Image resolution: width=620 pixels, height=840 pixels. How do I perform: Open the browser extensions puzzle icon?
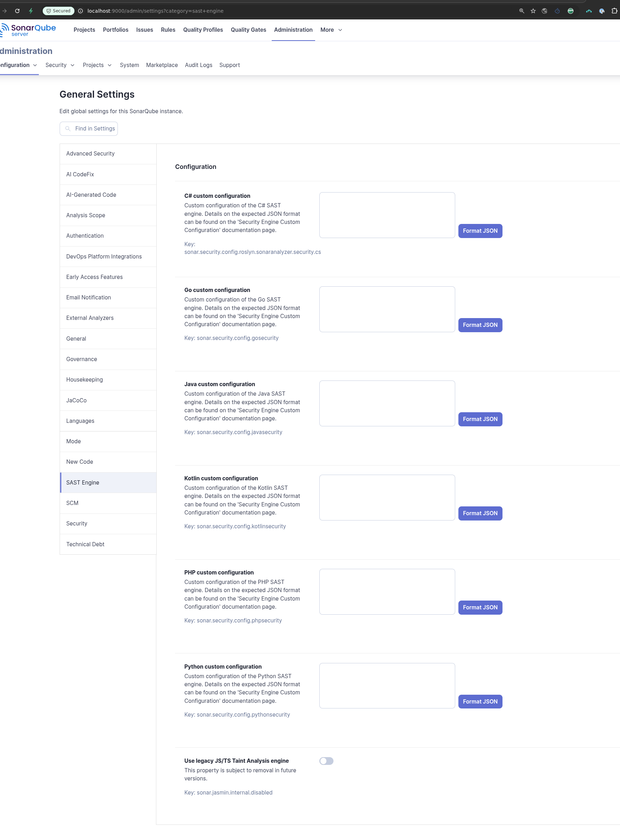tap(614, 11)
